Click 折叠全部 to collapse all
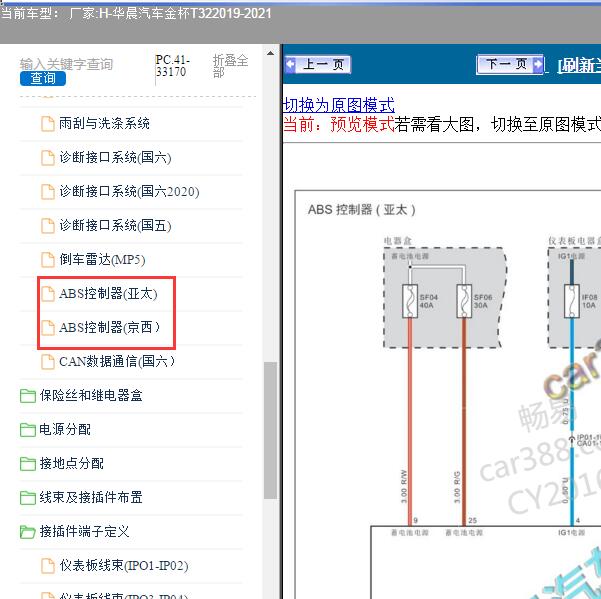 230,66
